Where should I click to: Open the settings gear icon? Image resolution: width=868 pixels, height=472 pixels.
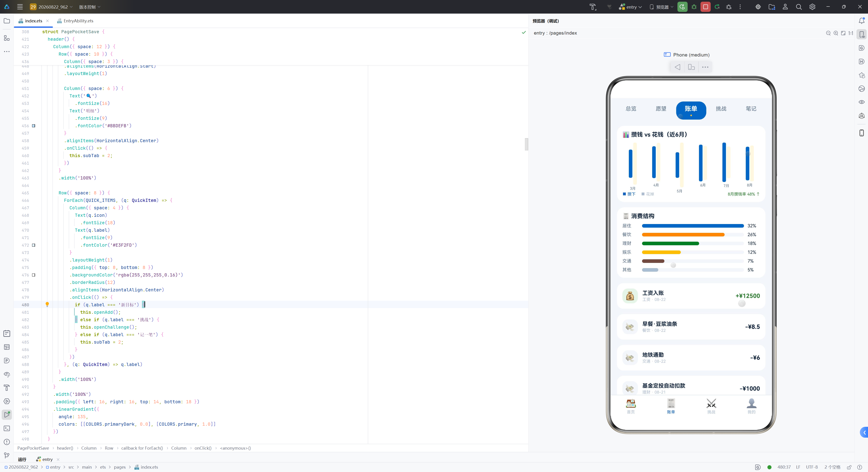click(812, 7)
